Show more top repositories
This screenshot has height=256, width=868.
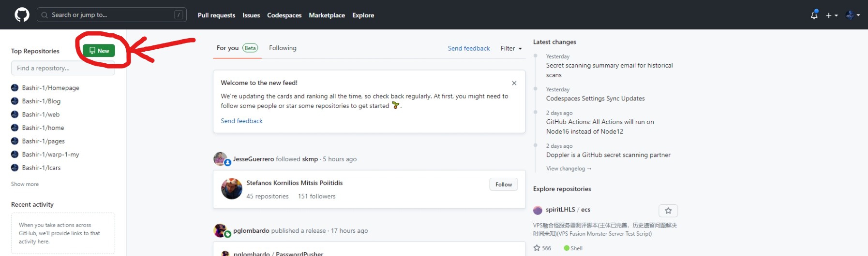pyautogui.click(x=25, y=184)
